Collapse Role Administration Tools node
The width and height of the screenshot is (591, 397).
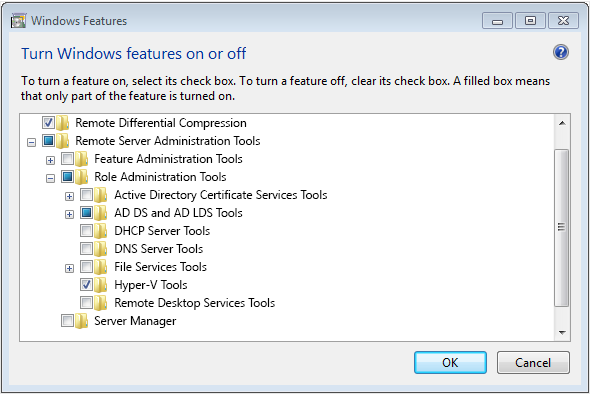[50, 178]
